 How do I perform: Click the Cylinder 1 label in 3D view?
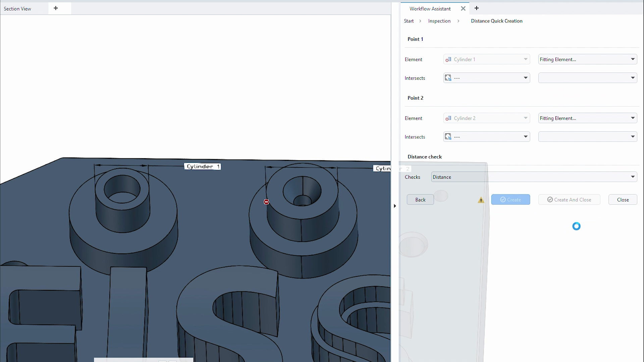203,167
